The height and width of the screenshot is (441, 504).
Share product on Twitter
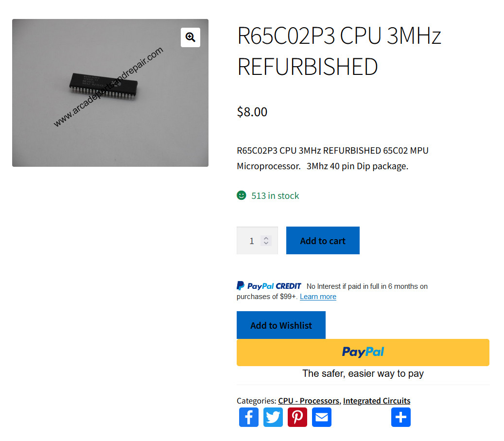point(273,417)
